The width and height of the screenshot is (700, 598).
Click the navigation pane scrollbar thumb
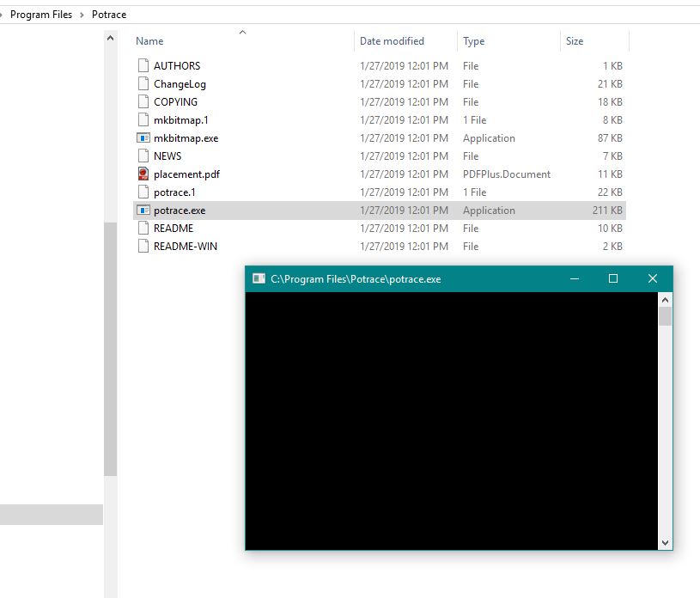point(110,349)
